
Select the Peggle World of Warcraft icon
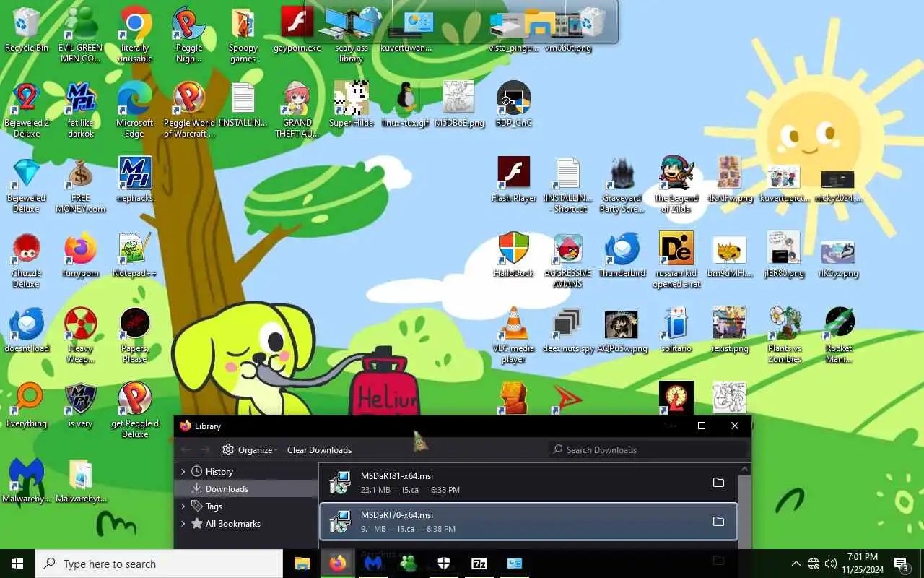[x=189, y=110]
